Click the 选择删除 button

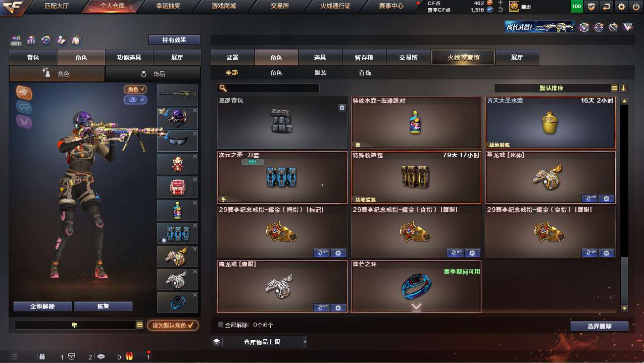pos(600,326)
